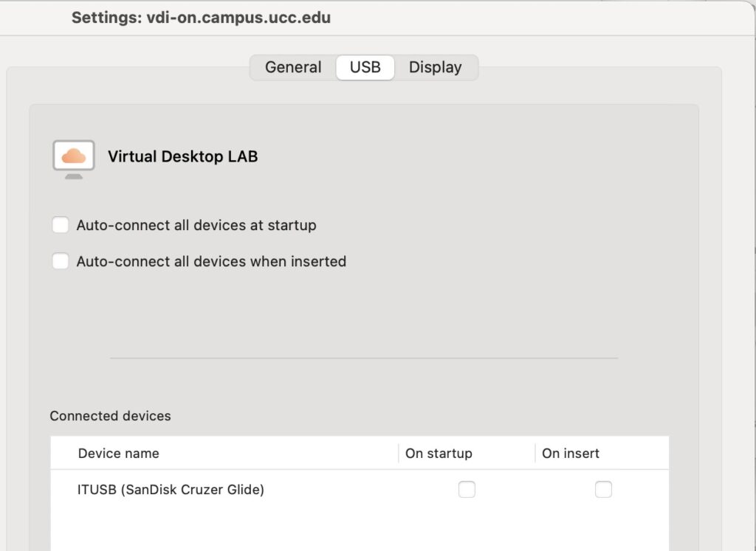The image size is (756, 551).
Task: Toggle Auto-connect all devices when inserted checkbox
Action: click(x=61, y=261)
